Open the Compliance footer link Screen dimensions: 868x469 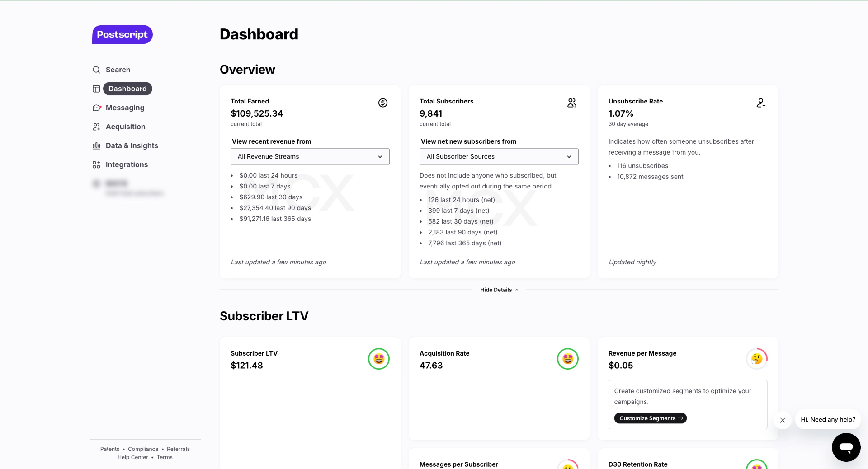[143, 449]
